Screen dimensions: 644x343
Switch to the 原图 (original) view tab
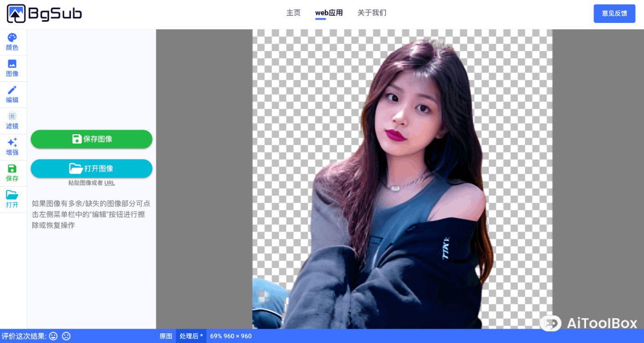point(166,336)
